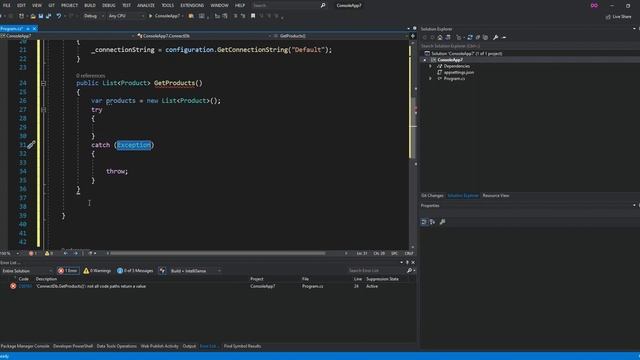Click the bookmark toolbar icon
640x360 pixels.
(253, 16)
